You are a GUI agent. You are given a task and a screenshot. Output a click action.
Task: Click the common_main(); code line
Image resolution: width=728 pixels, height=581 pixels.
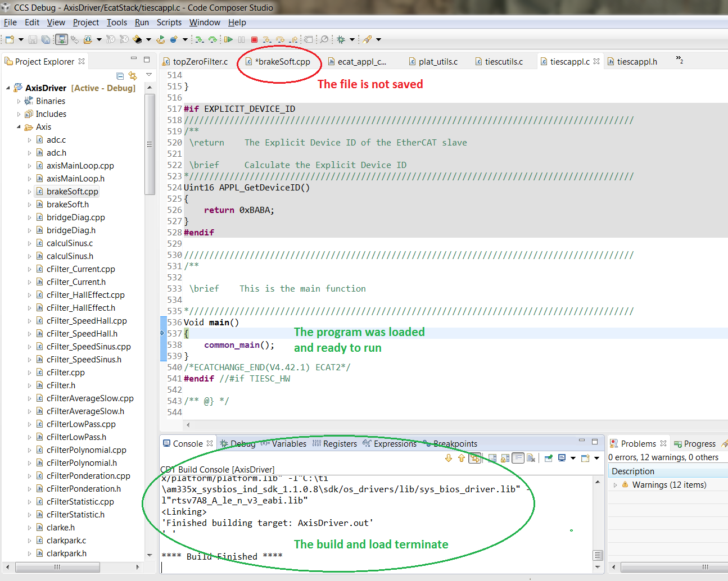tap(239, 345)
